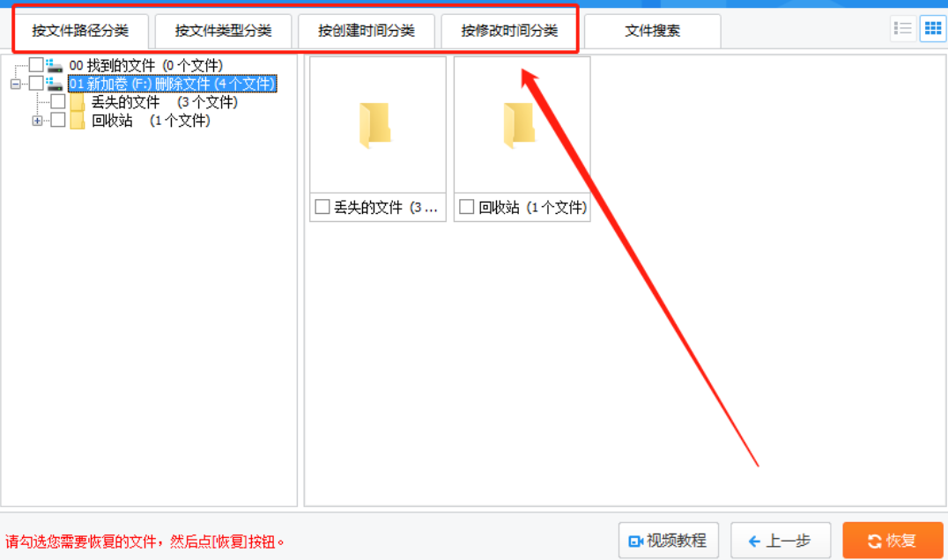This screenshot has height=560, width=948.
Task: Switch to grid thumbnail view icon
Action: [x=933, y=28]
